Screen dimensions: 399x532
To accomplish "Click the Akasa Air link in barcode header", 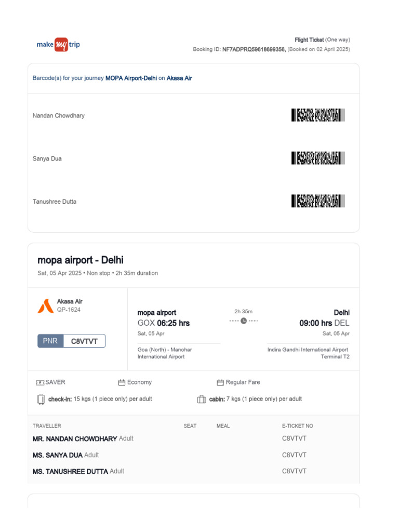I will (x=179, y=78).
